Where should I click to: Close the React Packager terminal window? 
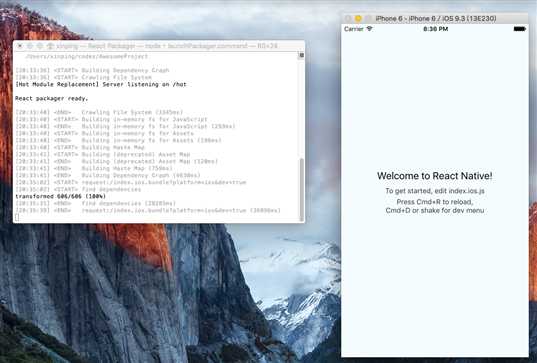tap(20, 46)
